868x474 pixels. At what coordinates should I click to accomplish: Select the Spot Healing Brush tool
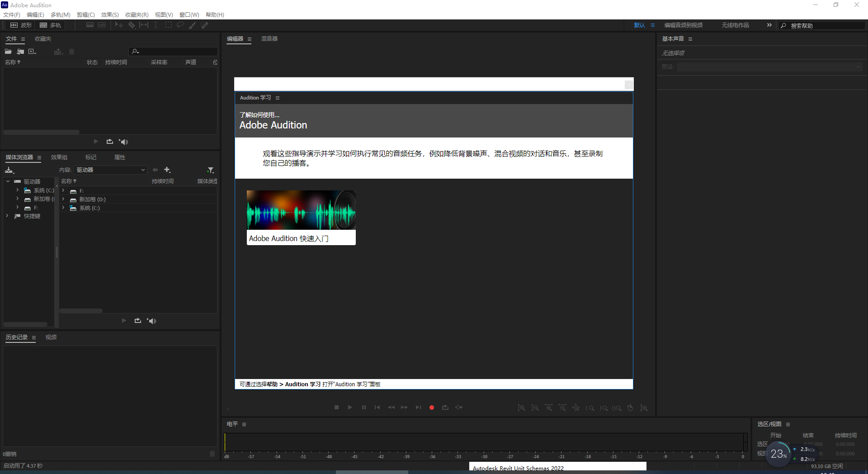click(x=204, y=25)
